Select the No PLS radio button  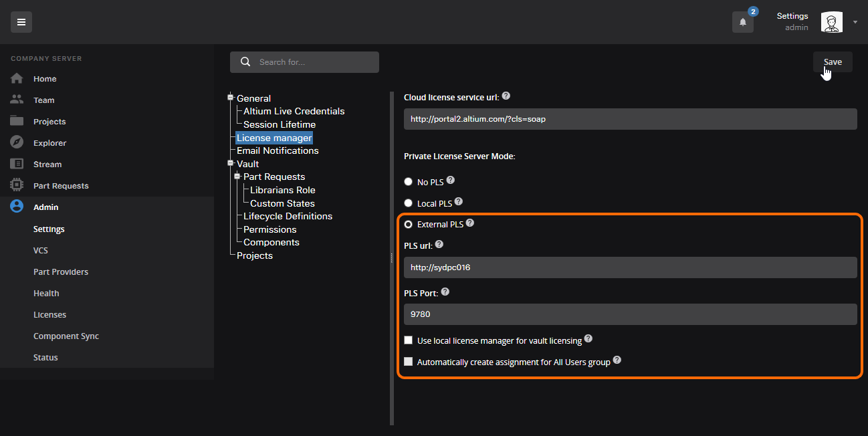408,182
